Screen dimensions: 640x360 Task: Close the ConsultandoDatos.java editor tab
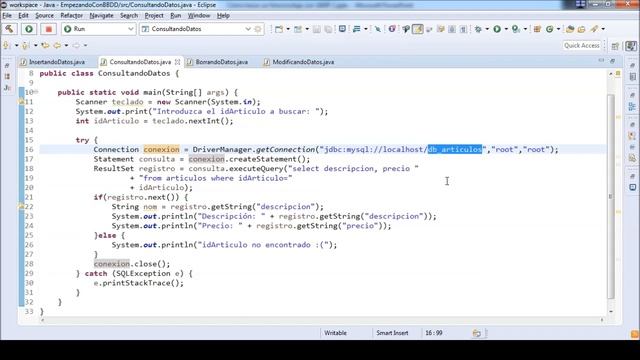pyautogui.click(x=178, y=62)
